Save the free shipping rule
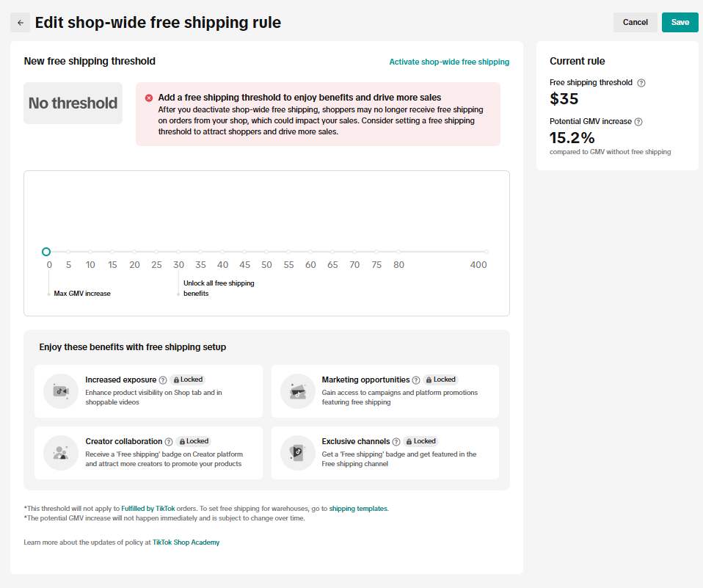703x588 pixels. coord(680,22)
